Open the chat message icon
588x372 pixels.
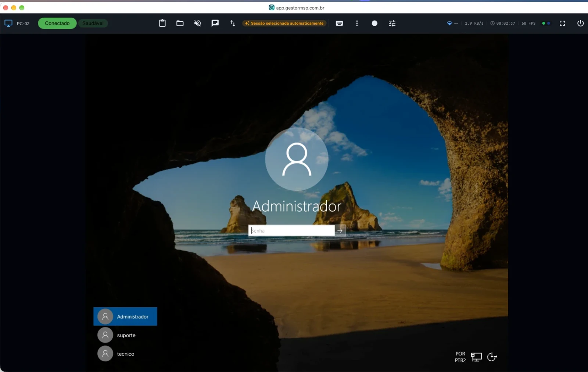click(x=215, y=23)
